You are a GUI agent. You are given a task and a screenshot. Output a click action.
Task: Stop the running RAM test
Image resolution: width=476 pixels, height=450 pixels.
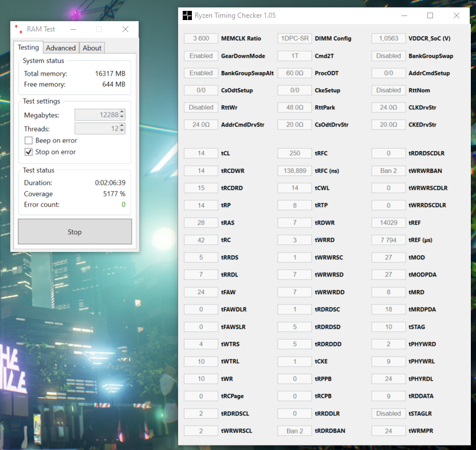pos(74,232)
